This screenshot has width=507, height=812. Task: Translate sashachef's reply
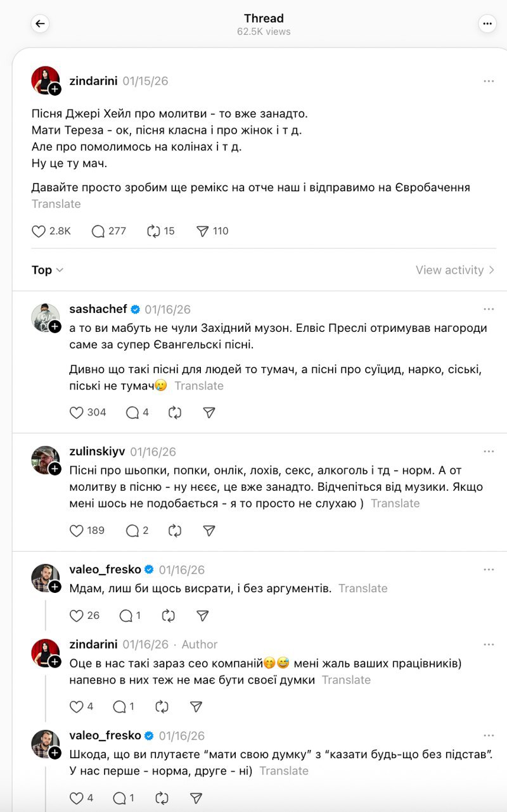click(x=199, y=386)
